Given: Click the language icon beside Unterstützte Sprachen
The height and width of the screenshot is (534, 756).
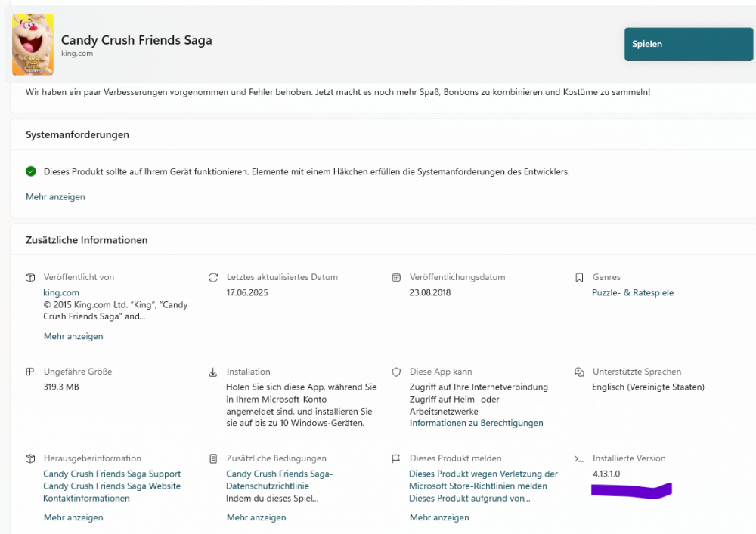Looking at the screenshot, I should [580, 372].
